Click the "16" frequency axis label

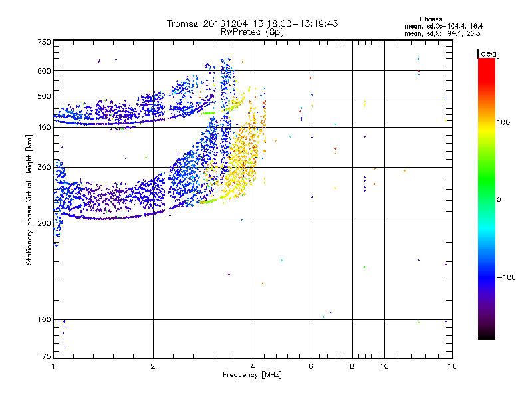(x=452, y=366)
